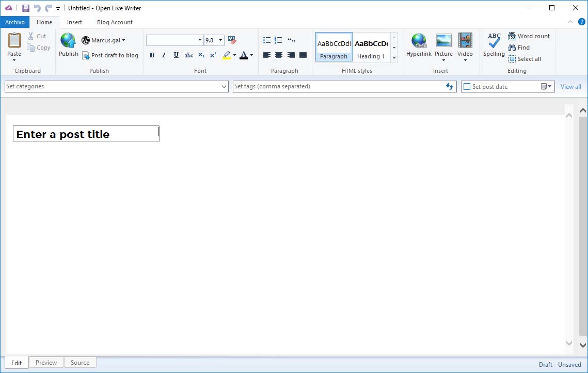Screen dimensions: 588x373
Task: Justify paragraph text
Action: coord(303,55)
